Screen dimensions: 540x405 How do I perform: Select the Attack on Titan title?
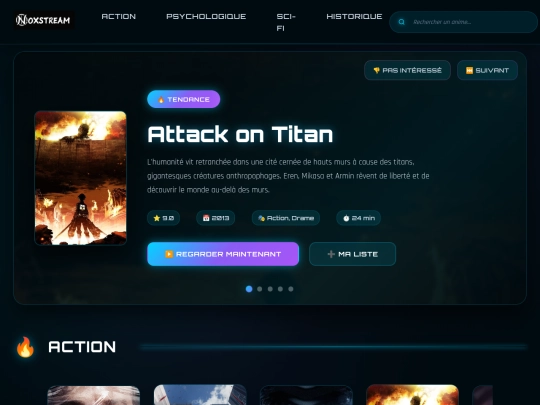240,134
